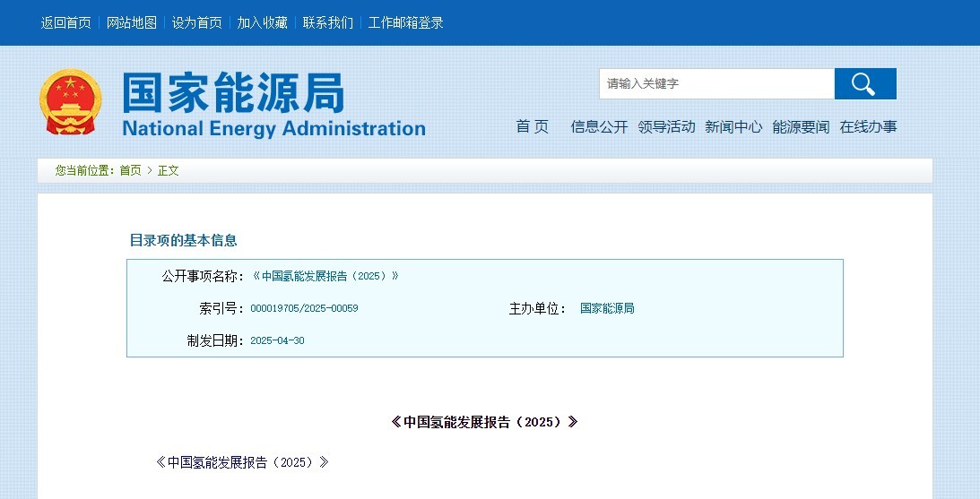Viewport: 980px width, 499px height.
Task: Click 索引号 label
Action: tap(221, 308)
